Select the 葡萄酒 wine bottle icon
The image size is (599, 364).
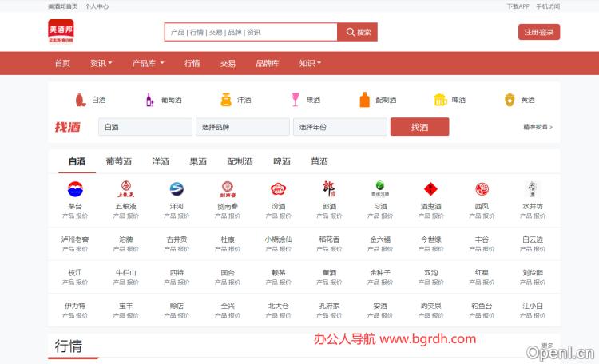point(149,100)
